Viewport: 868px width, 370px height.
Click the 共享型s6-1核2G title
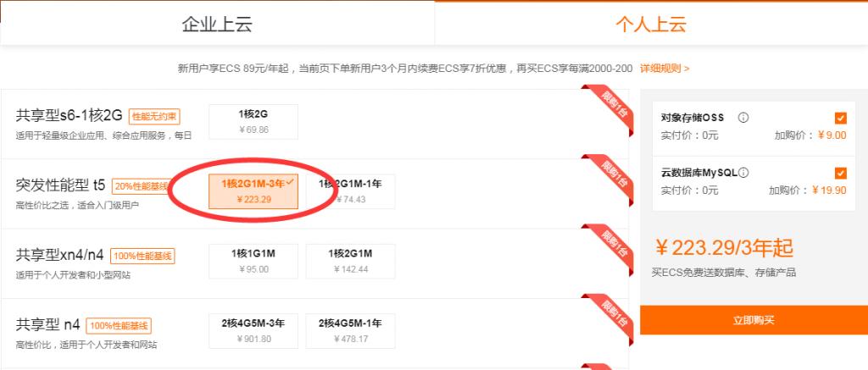(x=69, y=116)
